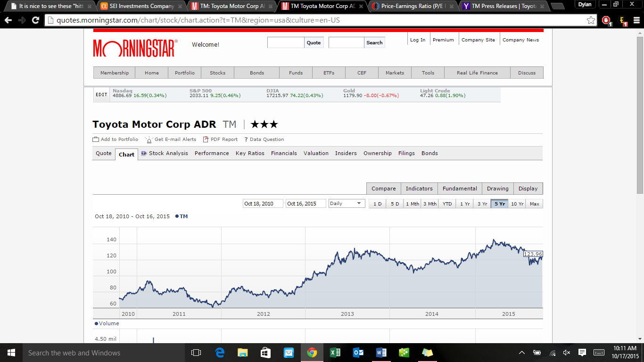The image size is (644, 362).
Task: Open the Key Ratios tab
Action: coord(250,153)
